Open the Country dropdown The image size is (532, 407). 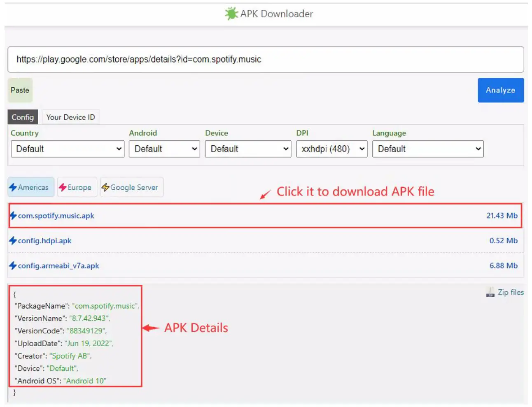click(x=68, y=149)
